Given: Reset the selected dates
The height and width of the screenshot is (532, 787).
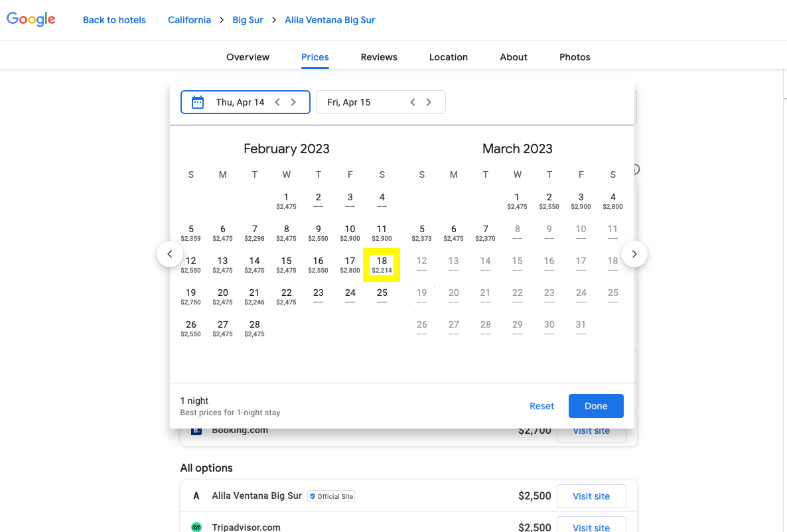Looking at the screenshot, I should point(541,406).
